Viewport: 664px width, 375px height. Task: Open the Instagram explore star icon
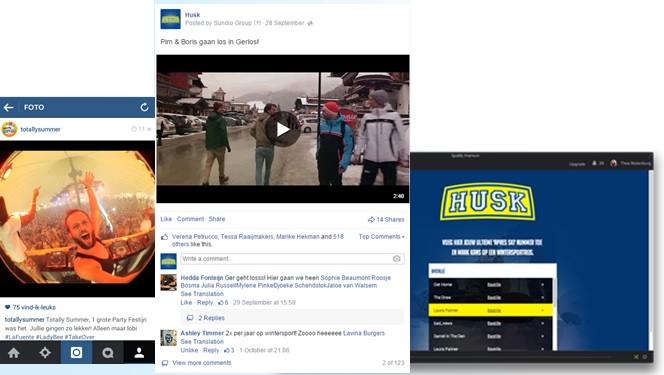click(45, 353)
